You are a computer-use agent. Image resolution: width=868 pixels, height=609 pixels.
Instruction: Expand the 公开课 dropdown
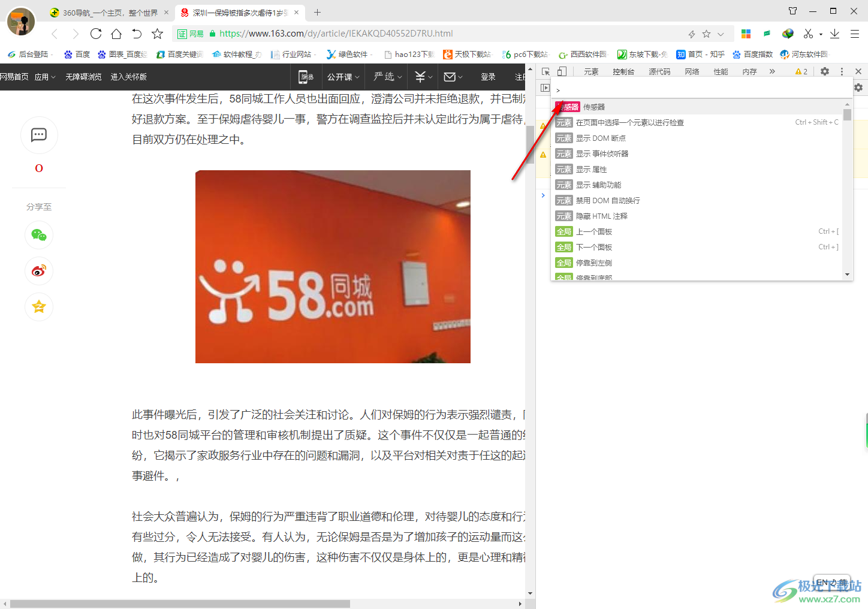343,77
